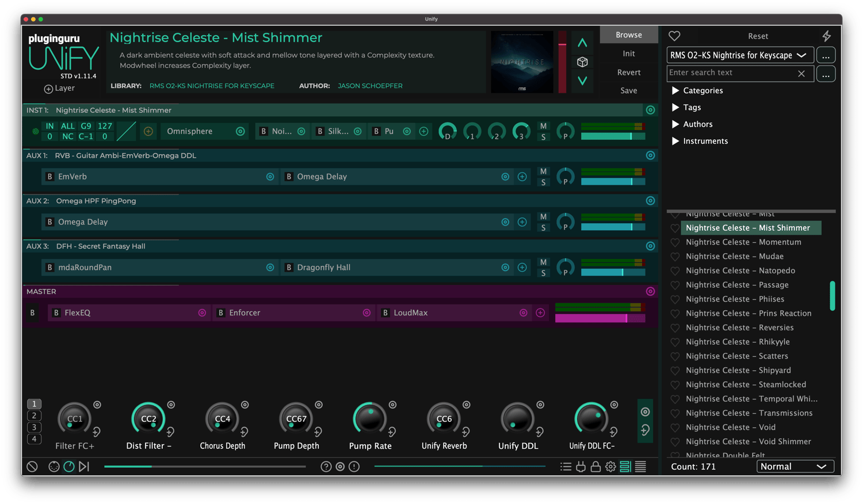Click the Dist Filter – macro knob
This screenshot has width=863, height=504.
click(x=148, y=418)
